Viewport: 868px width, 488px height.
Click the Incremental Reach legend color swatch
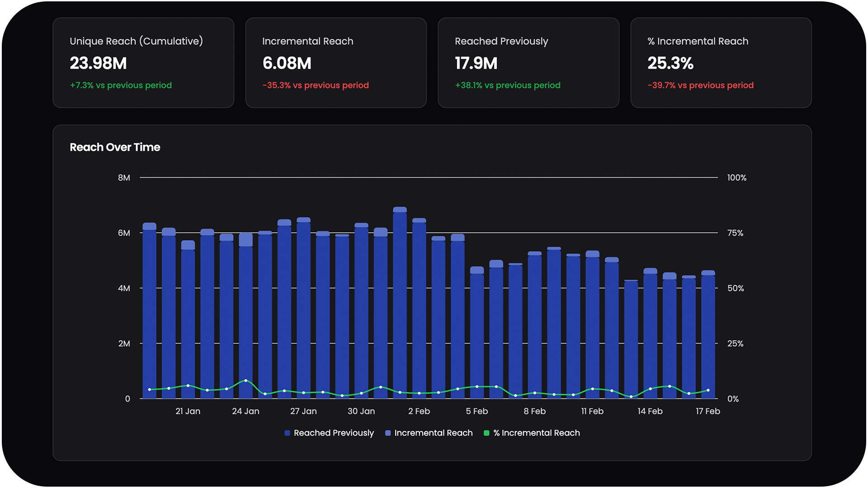388,433
